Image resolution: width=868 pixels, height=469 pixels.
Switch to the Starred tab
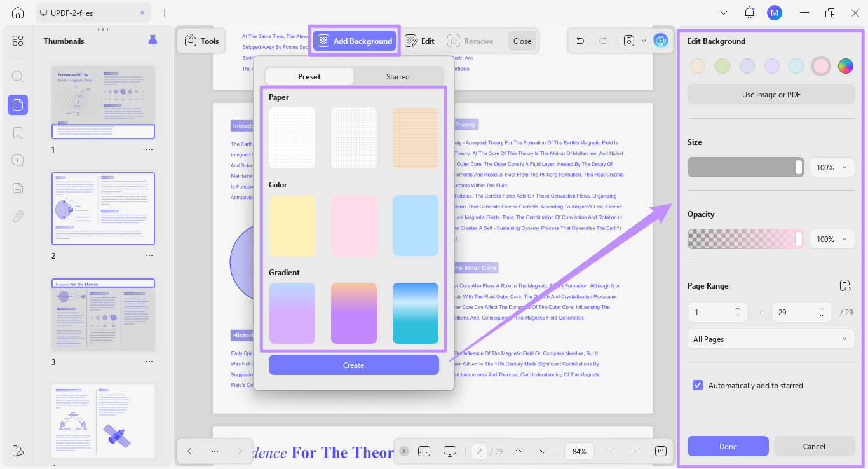398,76
